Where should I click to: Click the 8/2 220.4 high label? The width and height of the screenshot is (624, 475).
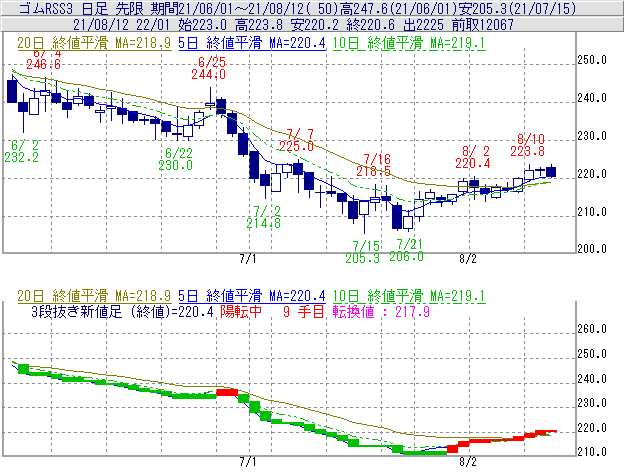coord(473,157)
